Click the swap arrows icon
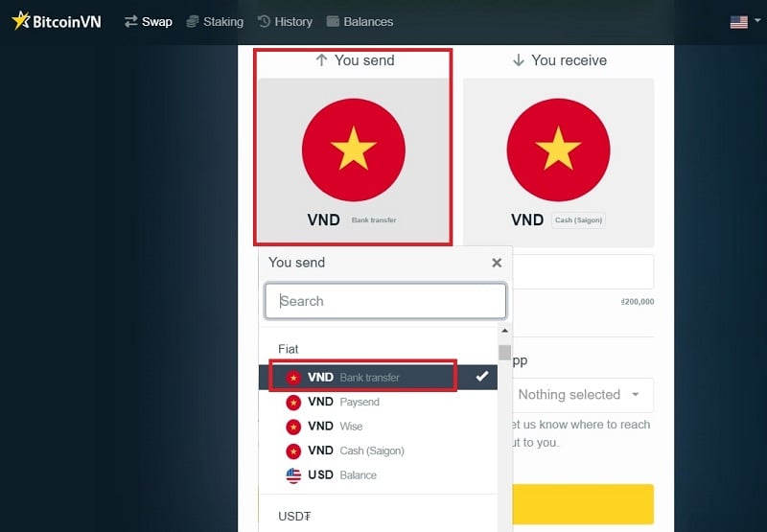767x532 pixels. (130, 21)
